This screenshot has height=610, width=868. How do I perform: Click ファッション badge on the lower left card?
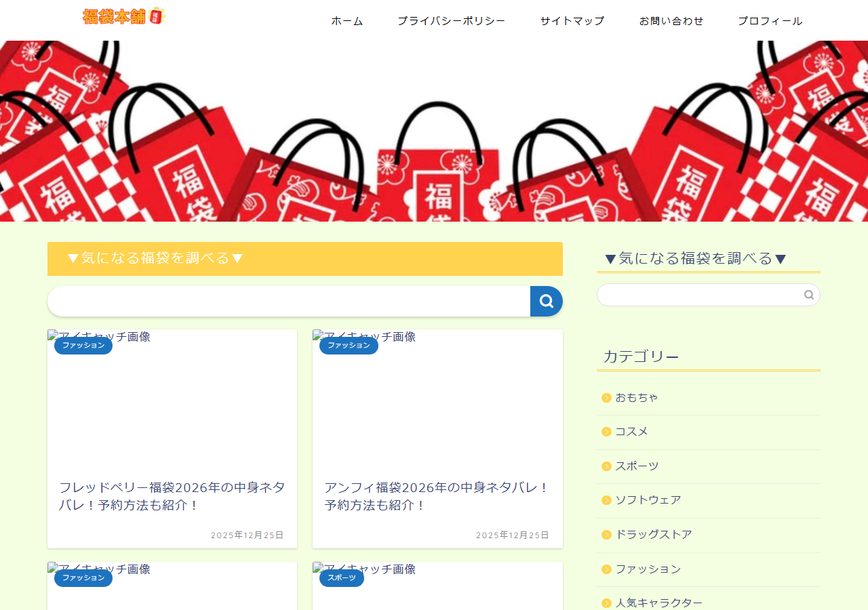83,577
